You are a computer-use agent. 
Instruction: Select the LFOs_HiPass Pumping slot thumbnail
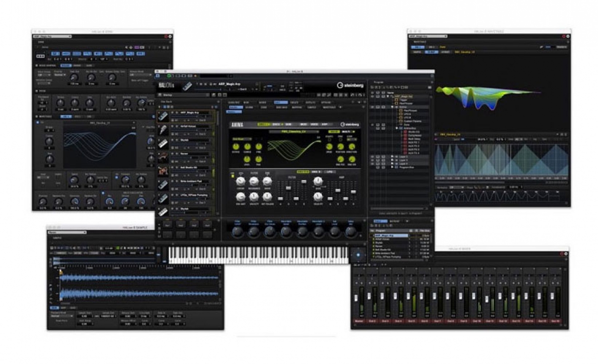163,199
